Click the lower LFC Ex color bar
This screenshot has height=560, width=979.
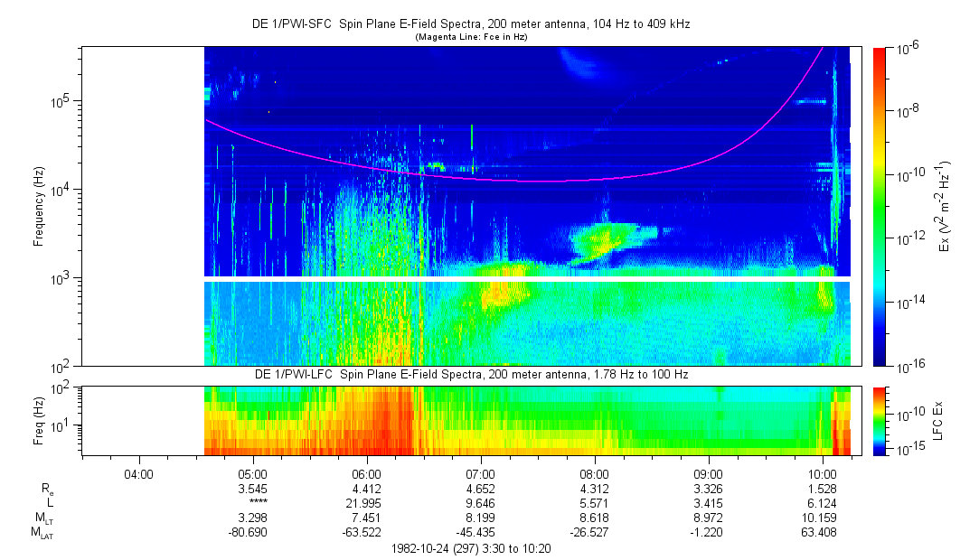(x=880, y=421)
